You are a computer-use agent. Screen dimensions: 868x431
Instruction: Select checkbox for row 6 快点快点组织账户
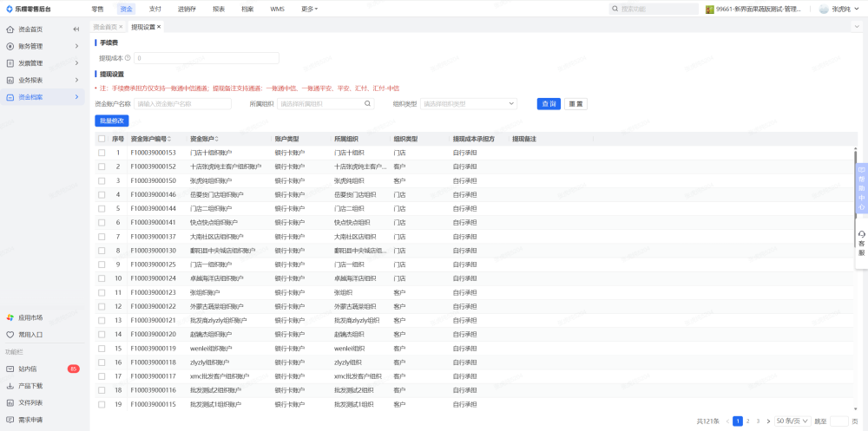[x=102, y=222]
